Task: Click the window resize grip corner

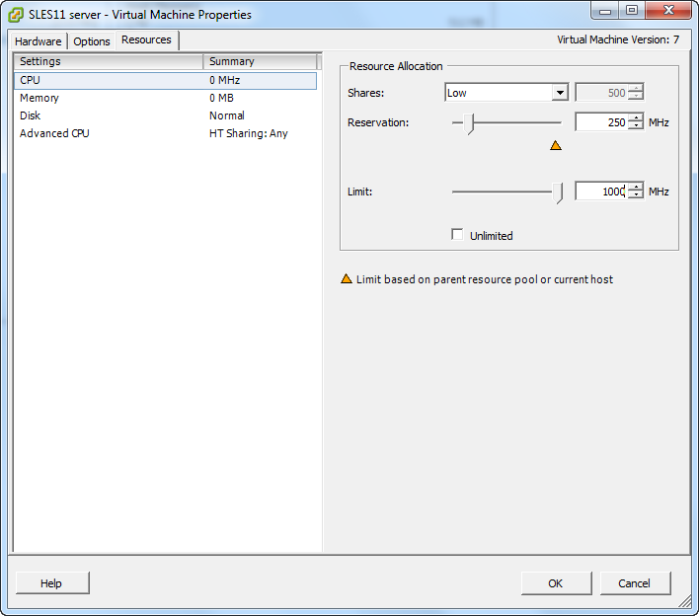Action: [684, 602]
